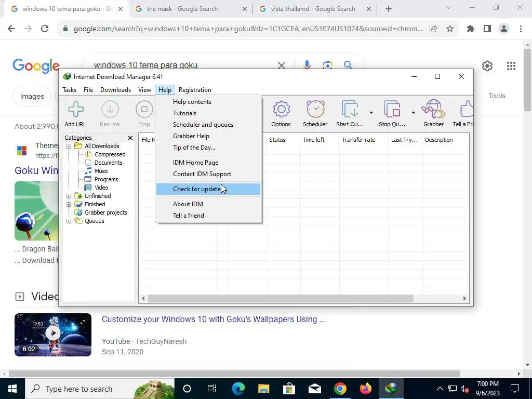Open Microsoft Edge from the taskbar

238,389
